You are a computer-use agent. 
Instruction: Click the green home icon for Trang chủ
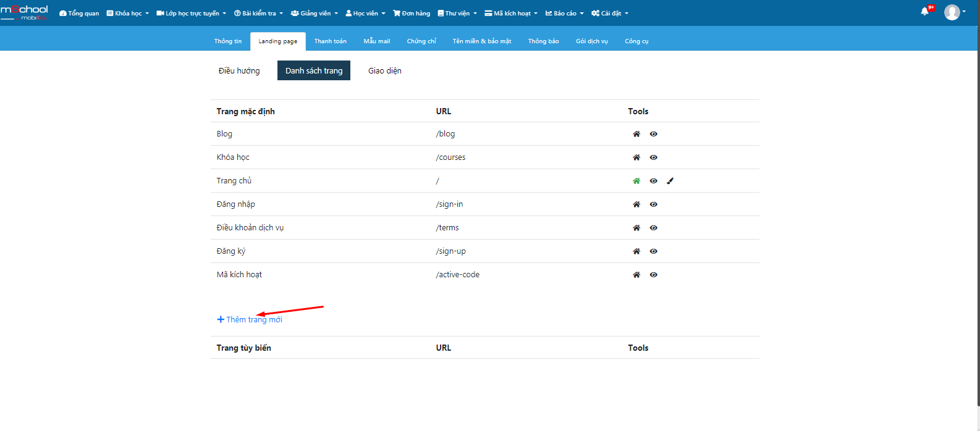tap(636, 181)
